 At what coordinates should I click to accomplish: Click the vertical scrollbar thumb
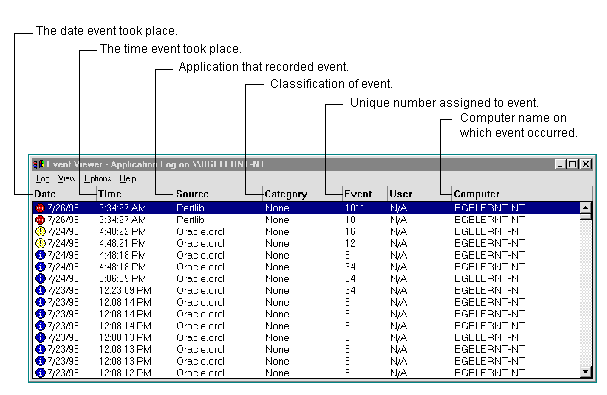[x=586, y=217]
